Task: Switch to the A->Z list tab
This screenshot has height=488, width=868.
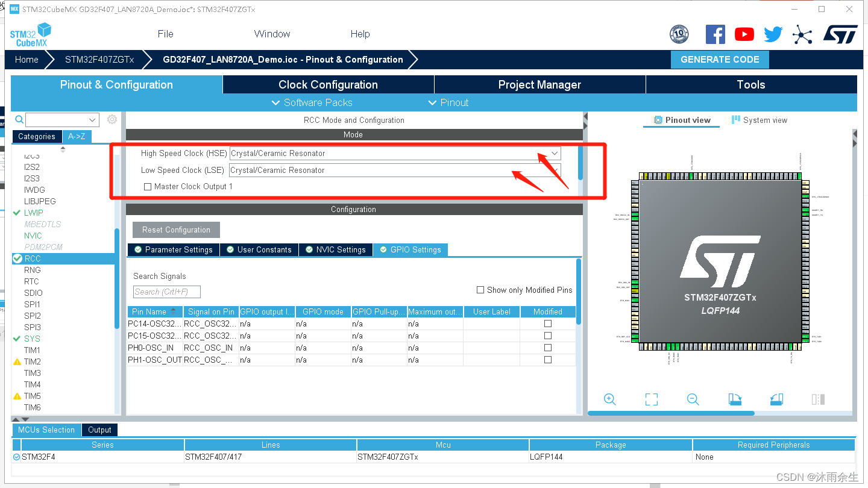Action: tap(77, 136)
